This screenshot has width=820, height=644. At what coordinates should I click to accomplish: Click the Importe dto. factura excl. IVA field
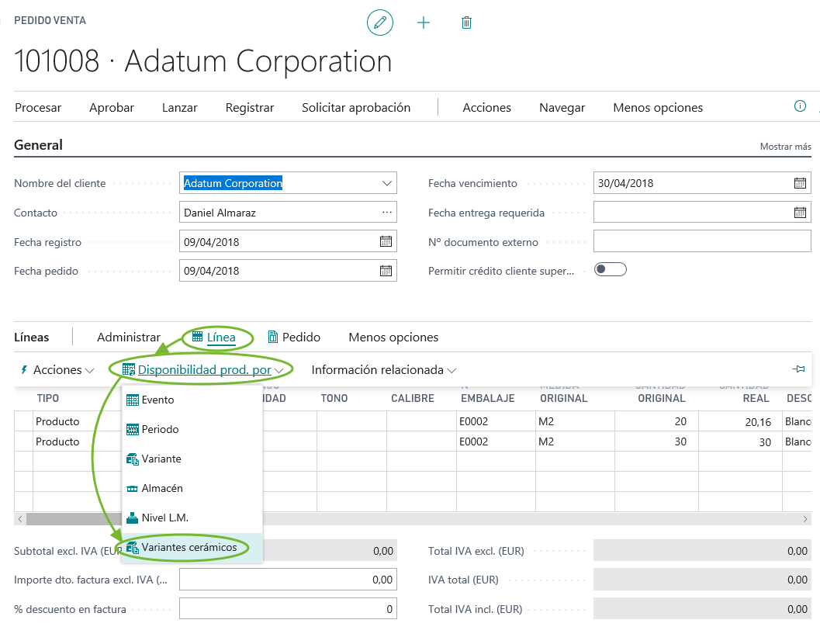[288, 580]
